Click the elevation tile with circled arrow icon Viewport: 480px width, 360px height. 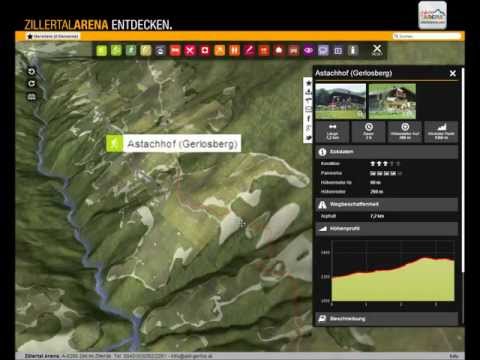click(405, 132)
